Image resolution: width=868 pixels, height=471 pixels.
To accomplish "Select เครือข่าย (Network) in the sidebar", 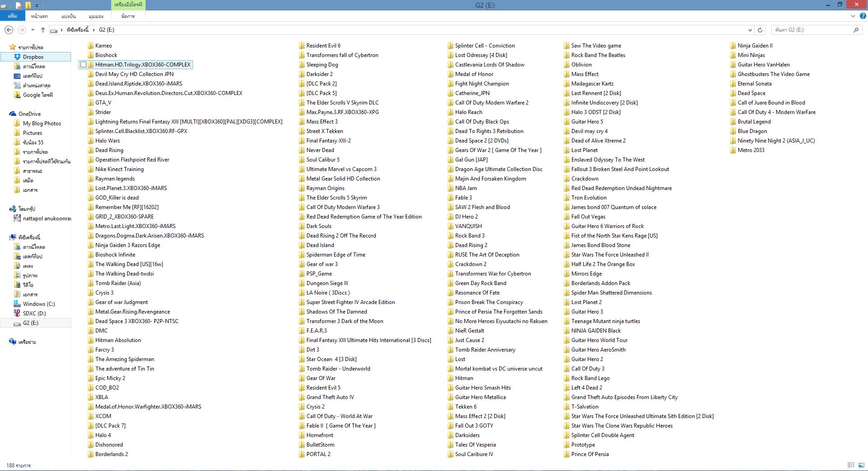I will [27, 342].
